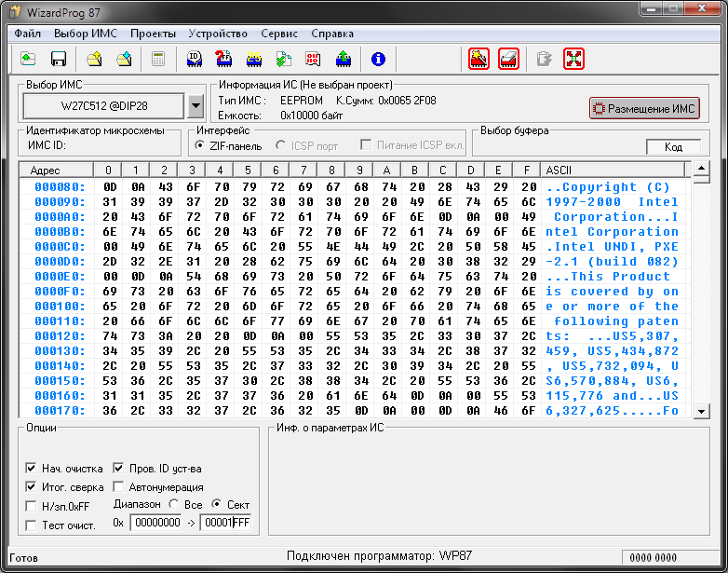This screenshot has height=573, width=728.
Task: Open the 'Устройство' menu
Action: [x=218, y=33]
